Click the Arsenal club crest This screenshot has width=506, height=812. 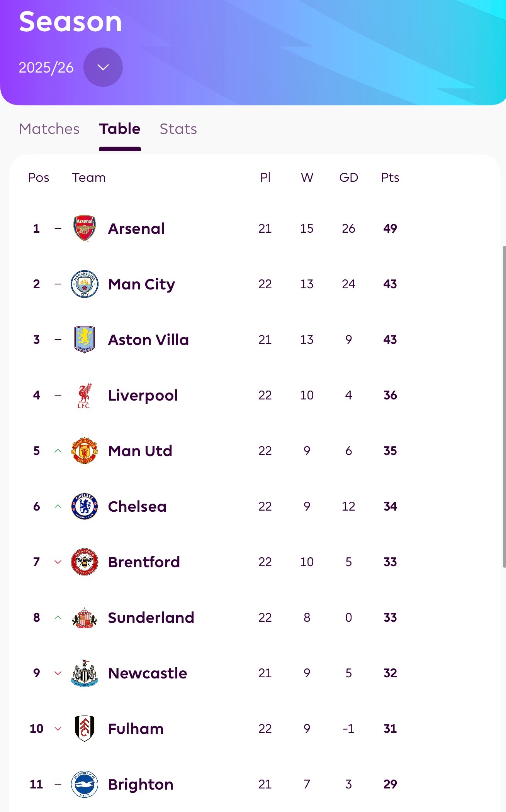(x=85, y=228)
